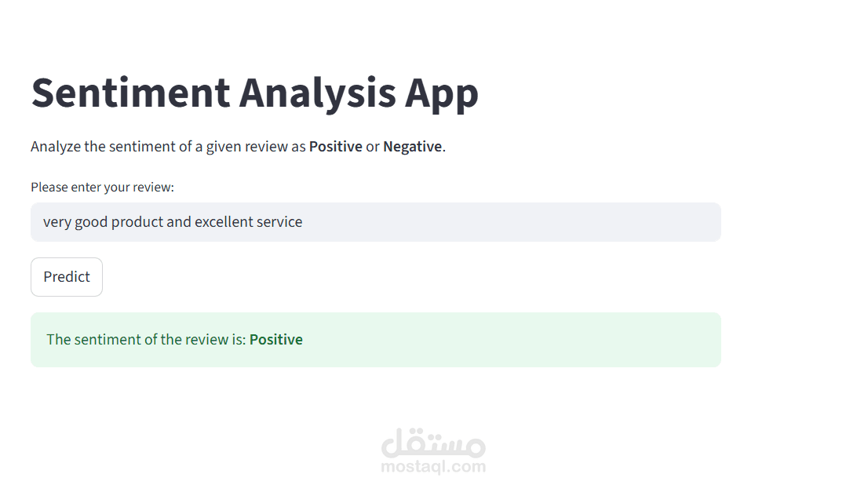Place cursor on "very" in review input
This screenshot has height=485, width=868.
[x=57, y=222]
